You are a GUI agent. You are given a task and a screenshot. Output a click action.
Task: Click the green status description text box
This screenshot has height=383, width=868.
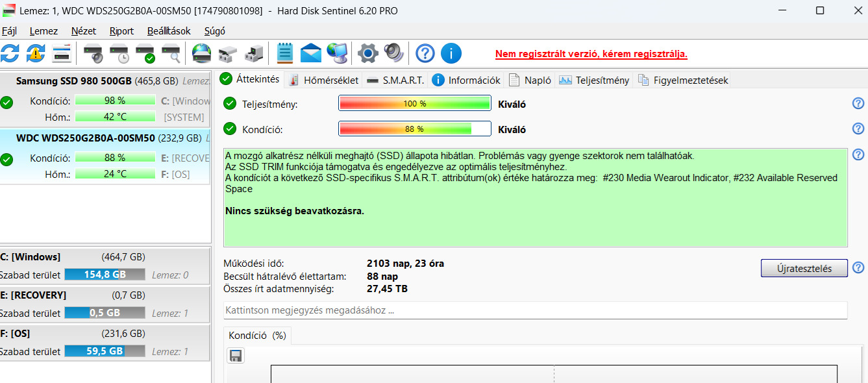pyautogui.click(x=536, y=197)
